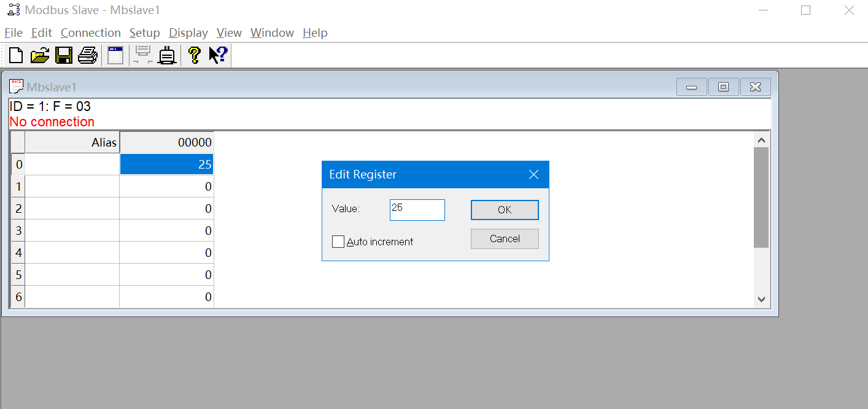Click the Open file folder icon

tap(40, 55)
